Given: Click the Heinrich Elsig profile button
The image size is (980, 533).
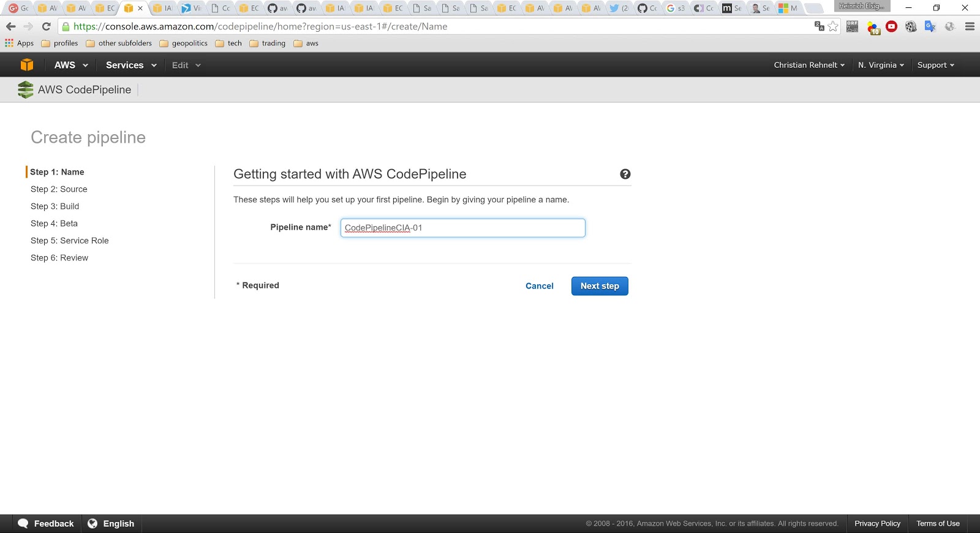Looking at the screenshot, I should click(x=862, y=6).
